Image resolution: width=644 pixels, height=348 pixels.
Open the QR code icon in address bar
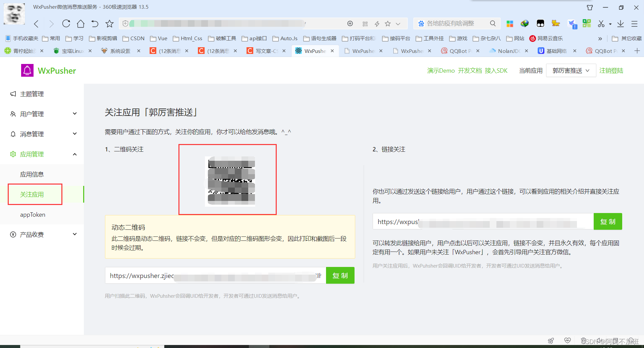(365, 23)
